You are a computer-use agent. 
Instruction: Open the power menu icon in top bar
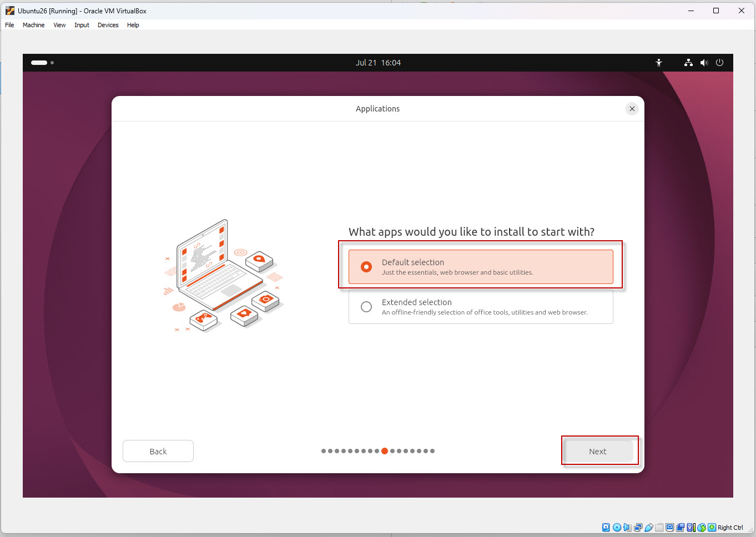(x=719, y=63)
